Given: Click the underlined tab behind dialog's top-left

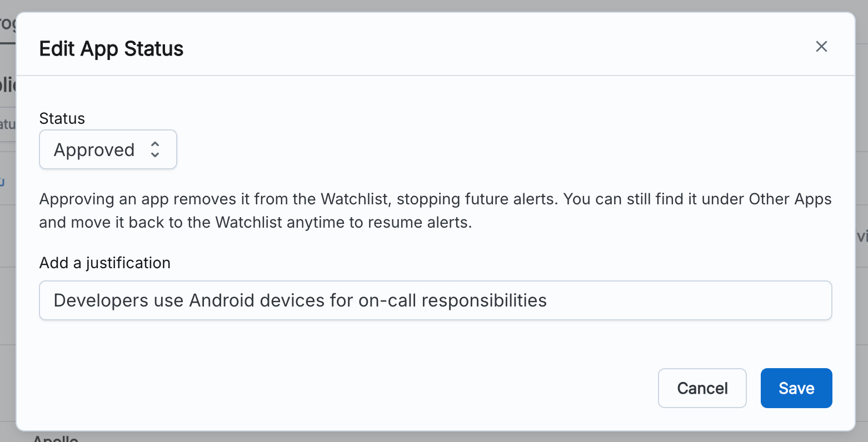Looking at the screenshot, I should (x=7, y=25).
